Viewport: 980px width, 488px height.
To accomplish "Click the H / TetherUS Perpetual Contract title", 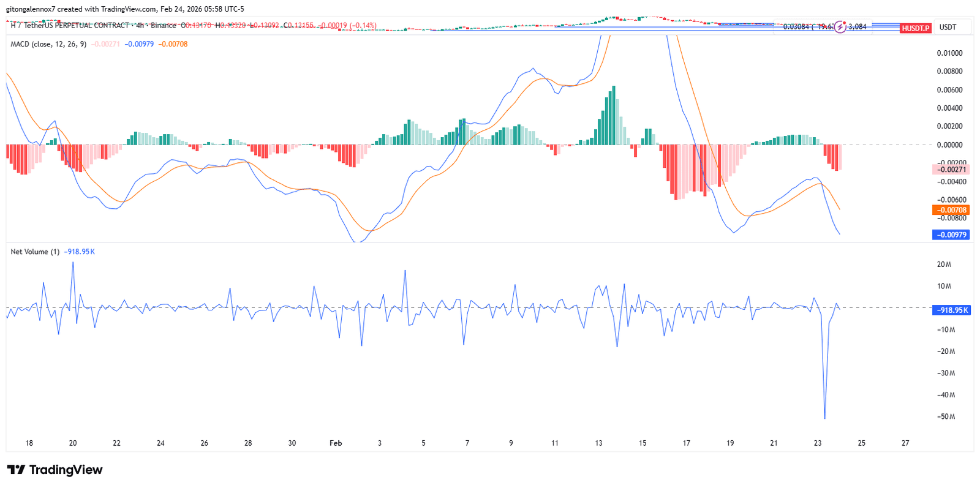I will point(70,26).
